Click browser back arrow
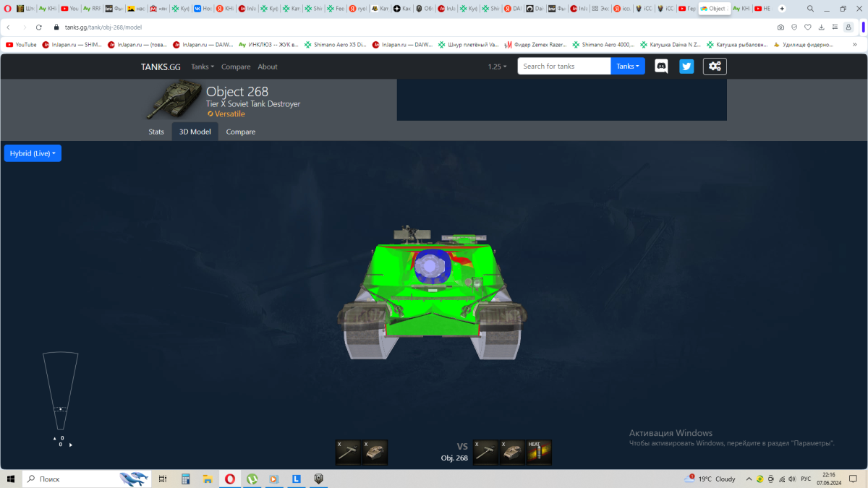 (x=8, y=27)
